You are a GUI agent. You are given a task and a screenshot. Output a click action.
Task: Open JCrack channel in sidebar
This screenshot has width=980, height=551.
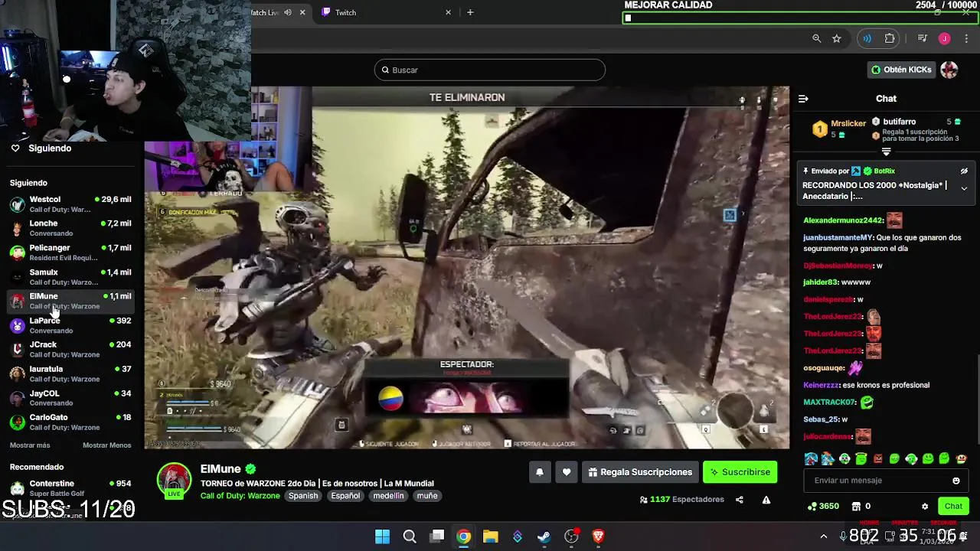[x=72, y=350]
